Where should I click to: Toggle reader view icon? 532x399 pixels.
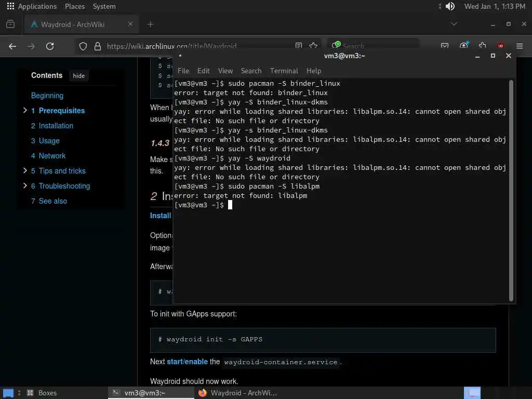(299, 46)
